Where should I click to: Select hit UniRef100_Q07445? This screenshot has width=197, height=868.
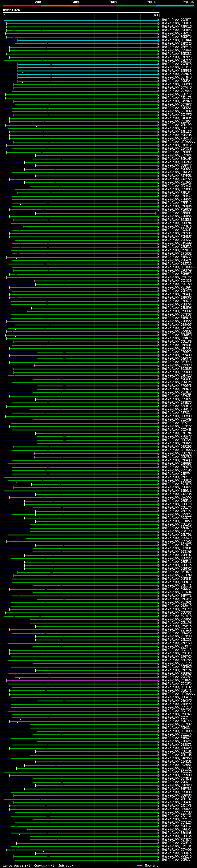177,88
